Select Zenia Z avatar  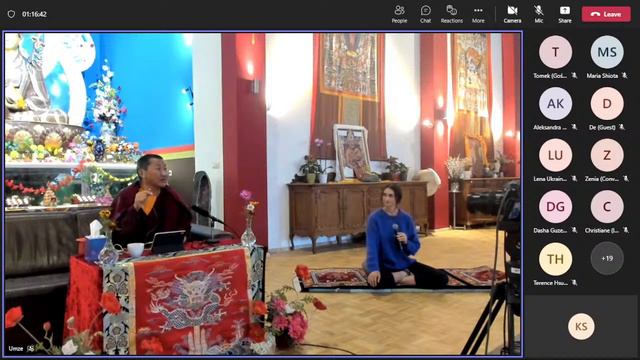(607, 155)
